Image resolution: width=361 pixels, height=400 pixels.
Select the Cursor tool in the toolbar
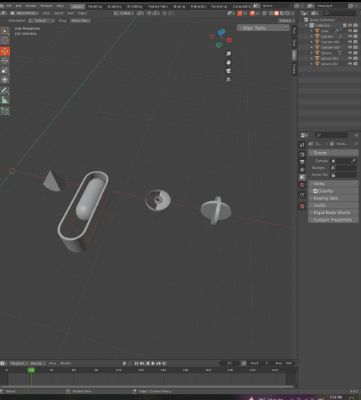pyautogui.click(x=5, y=41)
